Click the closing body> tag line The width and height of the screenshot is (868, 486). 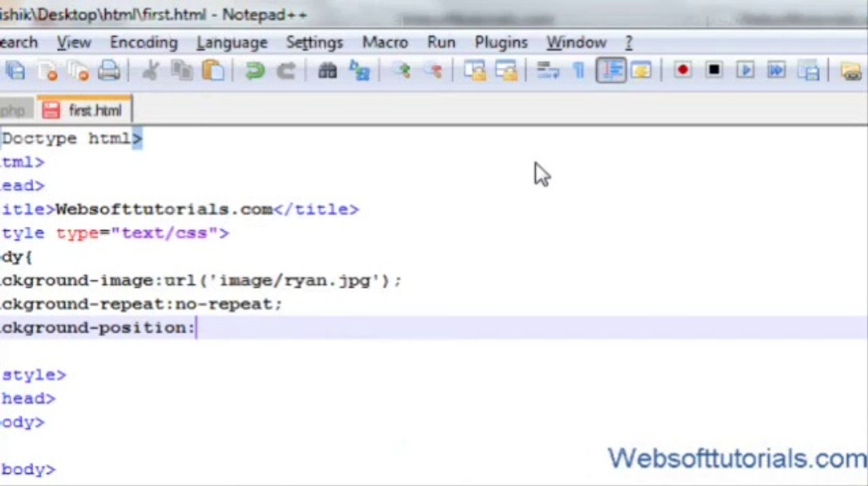tap(28, 469)
